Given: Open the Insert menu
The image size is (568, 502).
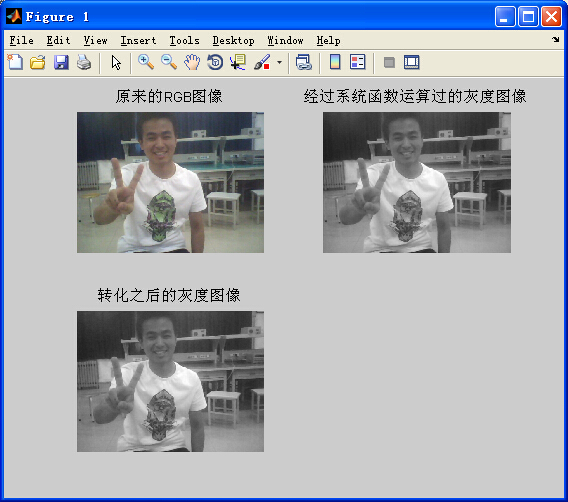Looking at the screenshot, I should tap(138, 40).
